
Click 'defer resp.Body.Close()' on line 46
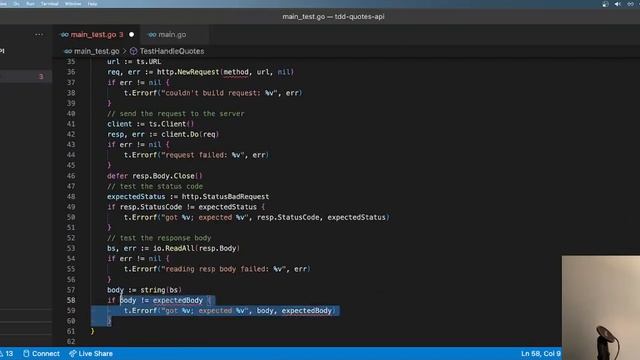pyautogui.click(x=155, y=176)
